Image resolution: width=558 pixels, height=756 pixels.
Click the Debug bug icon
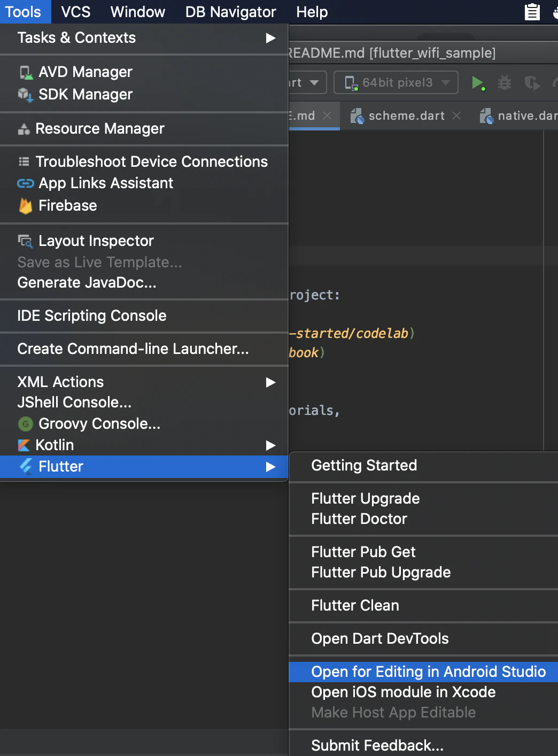(505, 83)
